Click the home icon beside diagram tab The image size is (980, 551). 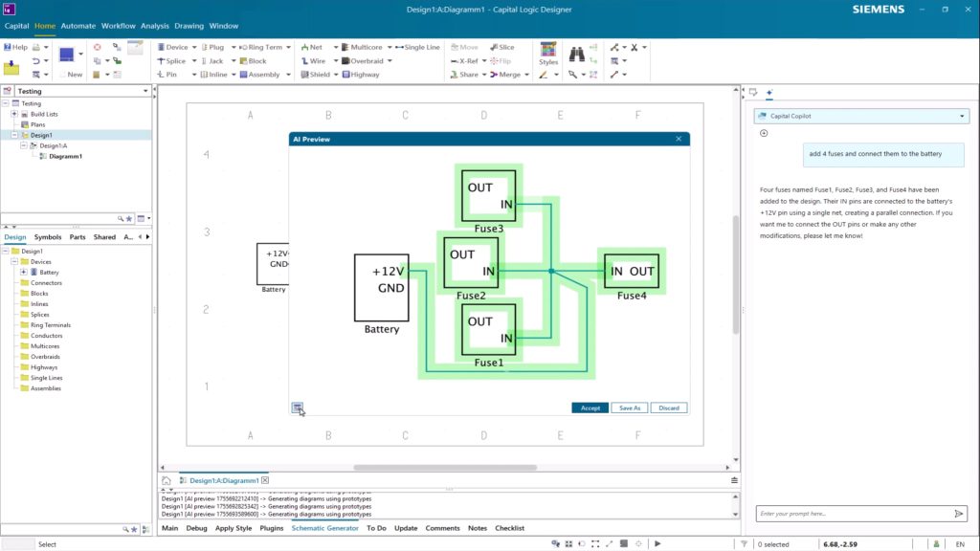pyautogui.click(x=167, y=480)
